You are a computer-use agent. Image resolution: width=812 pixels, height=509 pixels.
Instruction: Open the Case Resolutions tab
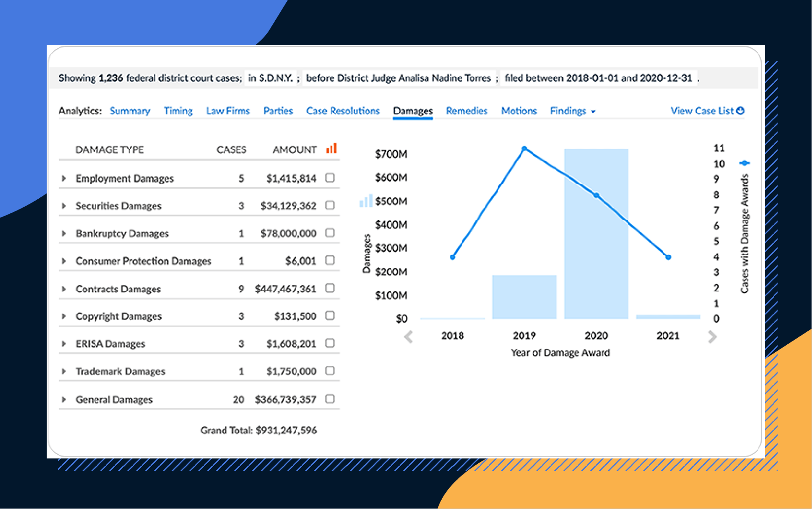(343, 111)
